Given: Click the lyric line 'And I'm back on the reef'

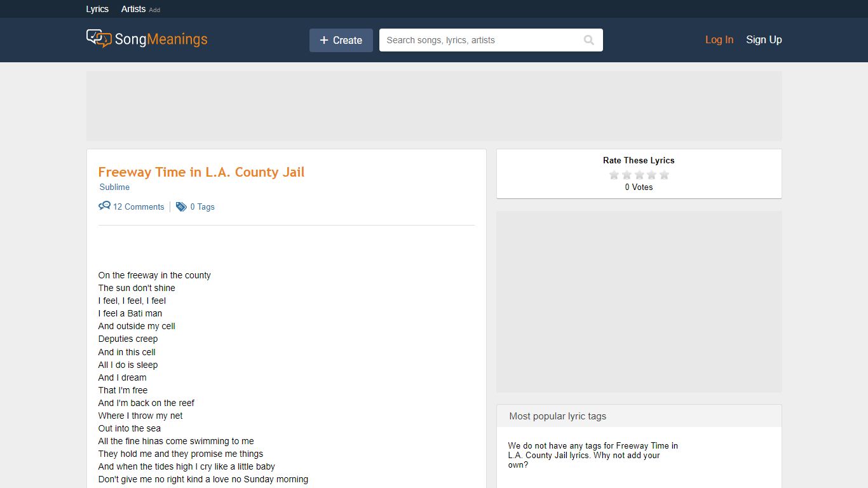Looking at the screenshot, I should (x=146, y=403).
